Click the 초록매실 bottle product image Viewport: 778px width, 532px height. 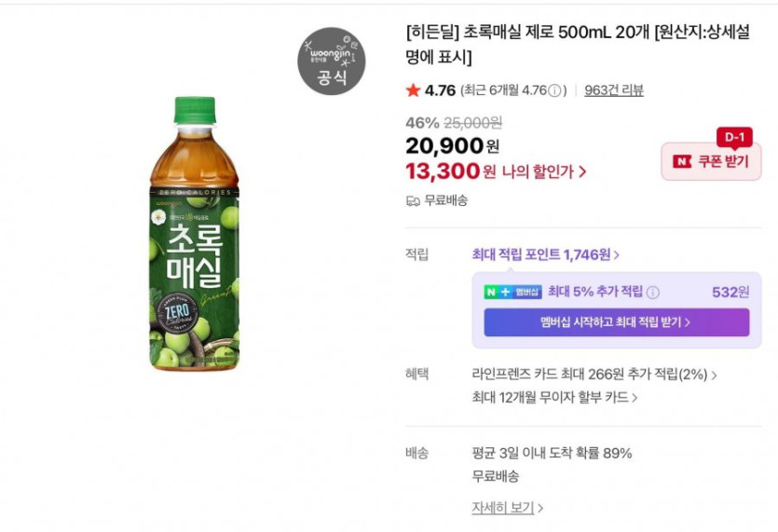[x=194, y=233]
